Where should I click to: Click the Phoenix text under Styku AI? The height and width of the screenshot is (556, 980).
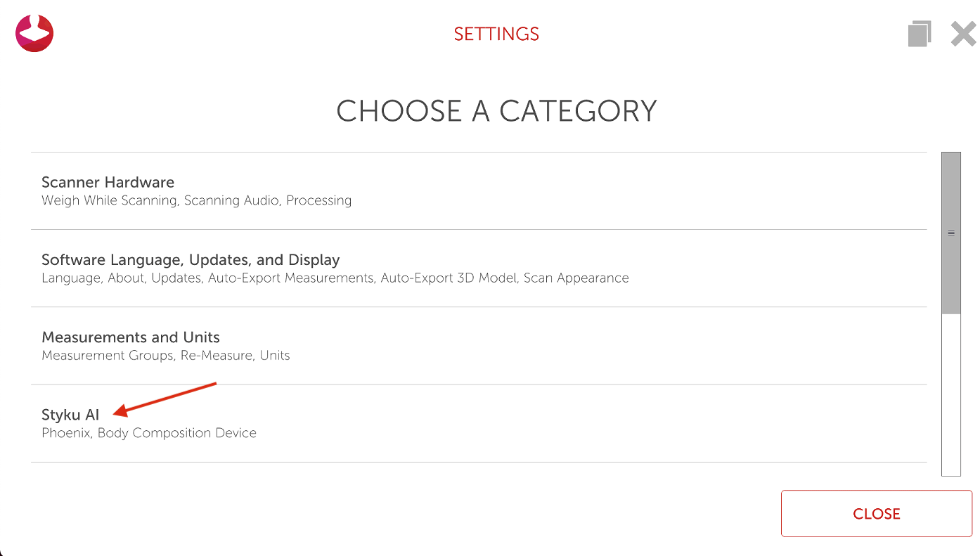coord(65,433)
